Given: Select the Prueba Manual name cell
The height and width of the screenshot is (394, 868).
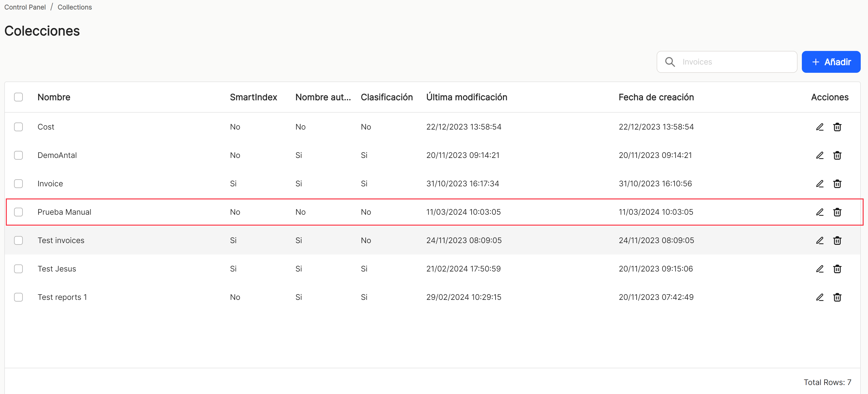Looking at the screenshot, I should [64, 212].
